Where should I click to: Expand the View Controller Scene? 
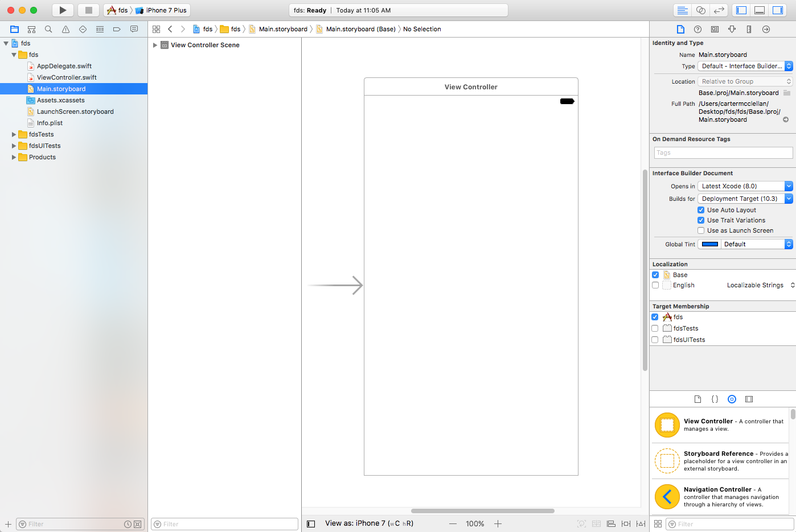pos(155,45)
